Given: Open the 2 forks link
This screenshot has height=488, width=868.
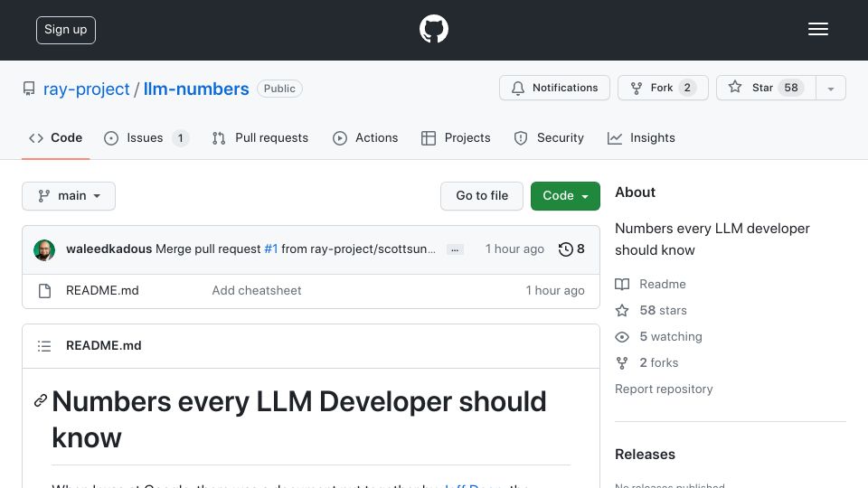Looking at the screenshot, I should (x=659, y=362).
